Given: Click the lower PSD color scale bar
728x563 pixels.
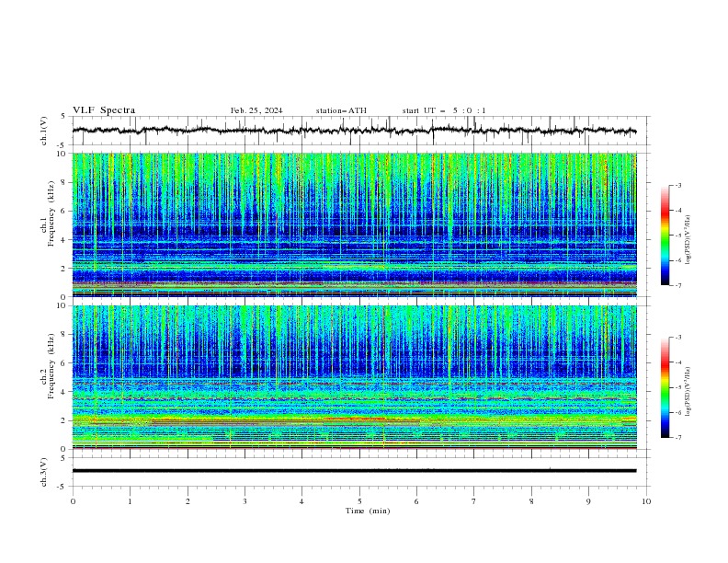Looking at the screenshot, I should click(665, 387).
